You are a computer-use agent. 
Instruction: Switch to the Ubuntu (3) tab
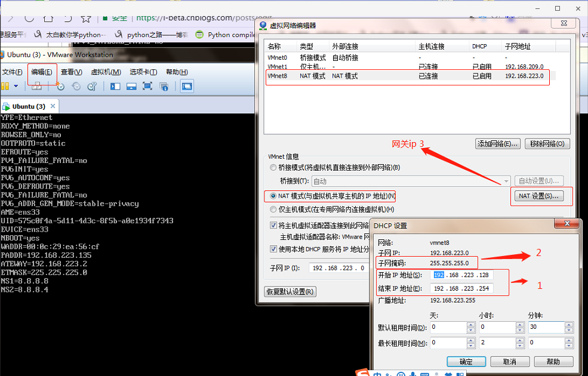tap(29, 106)
